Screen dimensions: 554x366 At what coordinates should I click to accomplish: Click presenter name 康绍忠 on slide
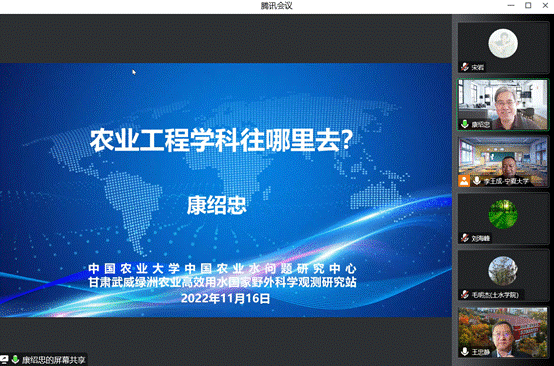tap(216, 205)
